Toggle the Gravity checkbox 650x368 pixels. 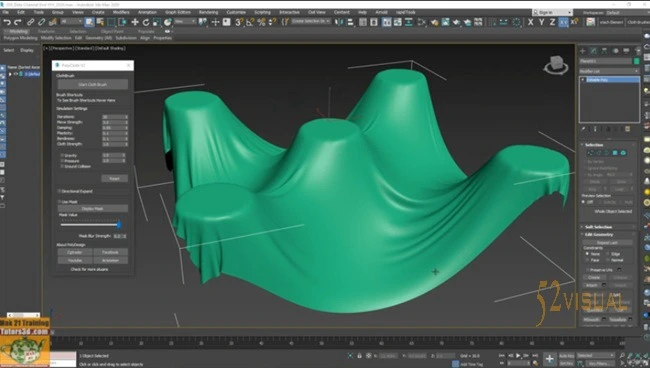coord(62,155)
